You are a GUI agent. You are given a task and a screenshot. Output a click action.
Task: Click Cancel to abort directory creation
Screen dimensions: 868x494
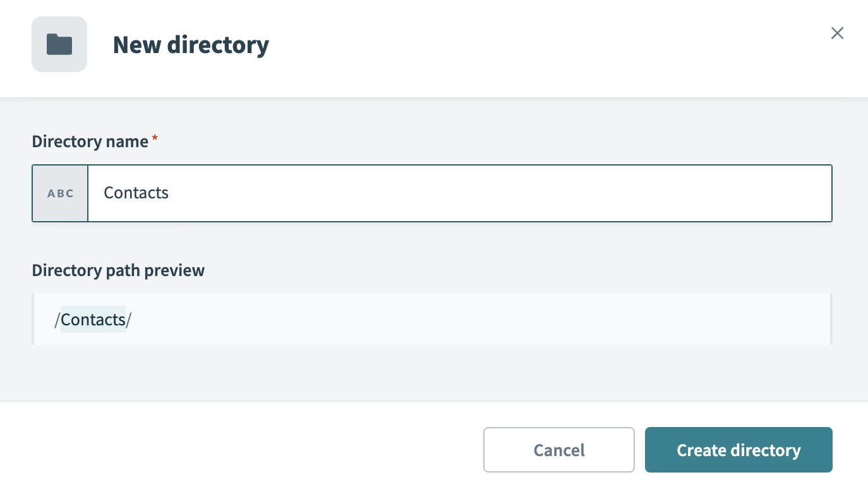pos(558,450)
